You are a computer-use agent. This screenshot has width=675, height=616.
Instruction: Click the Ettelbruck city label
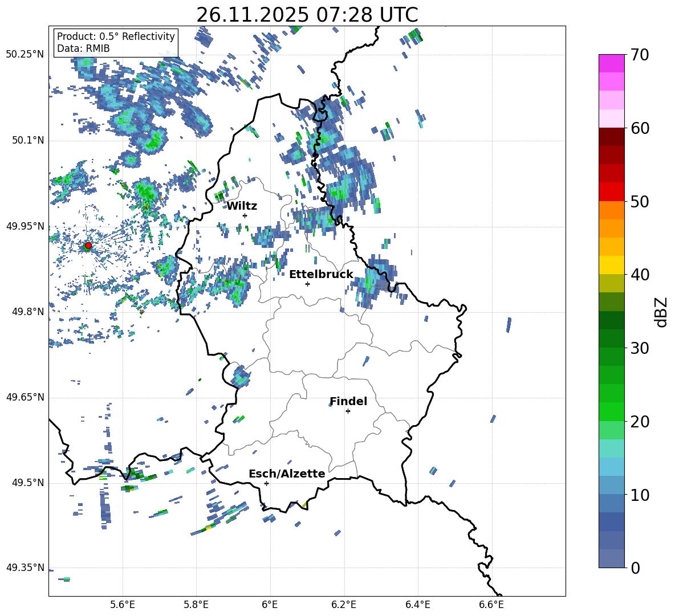(321, 275)
